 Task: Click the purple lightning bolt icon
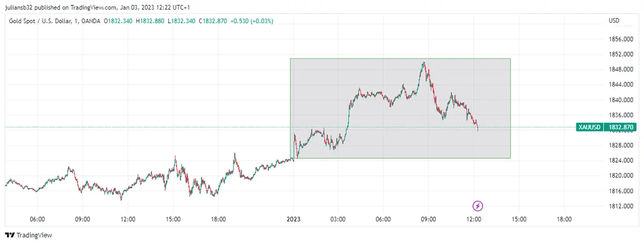click(478, 205)
